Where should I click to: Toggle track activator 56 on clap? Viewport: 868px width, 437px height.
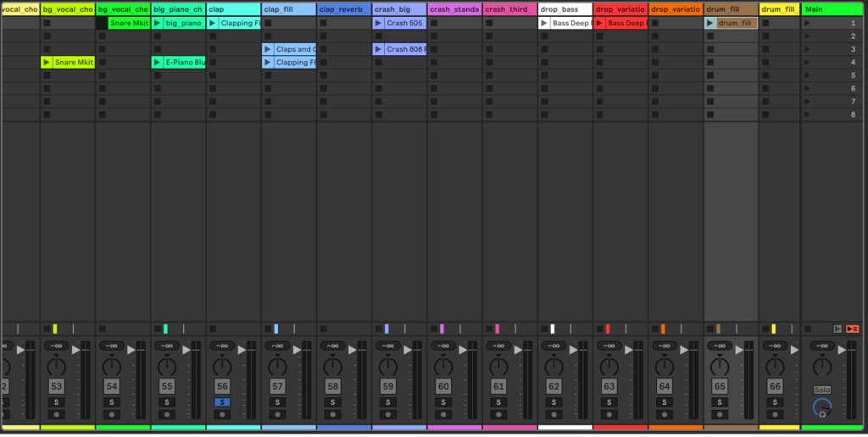[222, 386]
